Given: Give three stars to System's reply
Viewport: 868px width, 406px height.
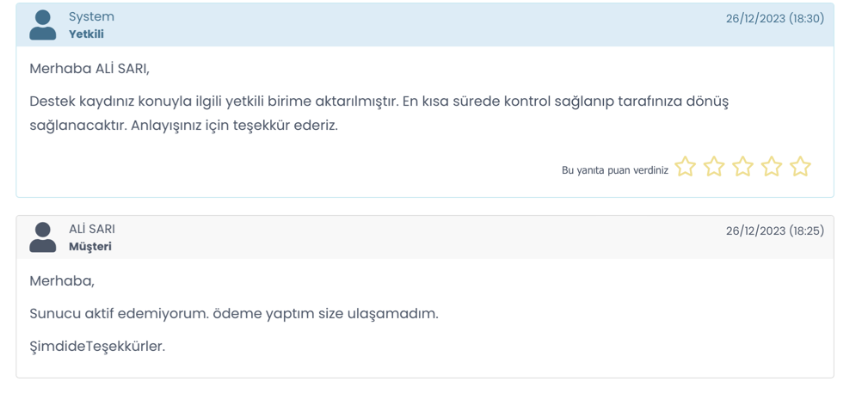Looking at the screenshot, I should coord(743,166).
